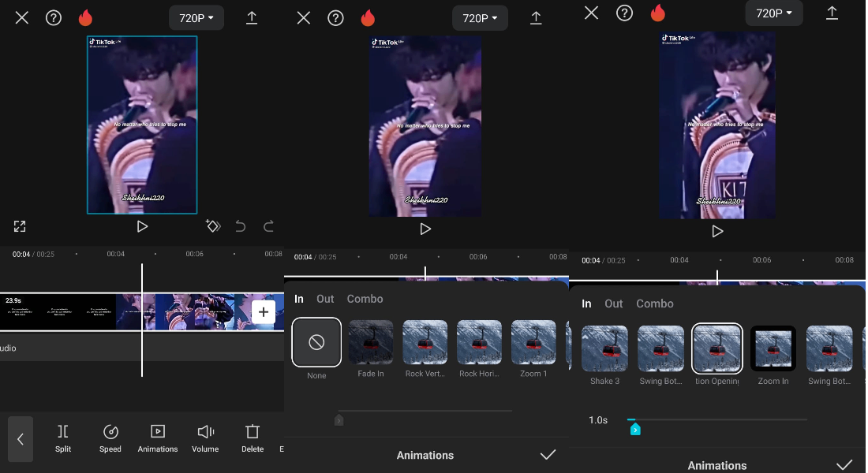Open help in the right screen
This screenshot has width=868, height=473.
(624, 13)
